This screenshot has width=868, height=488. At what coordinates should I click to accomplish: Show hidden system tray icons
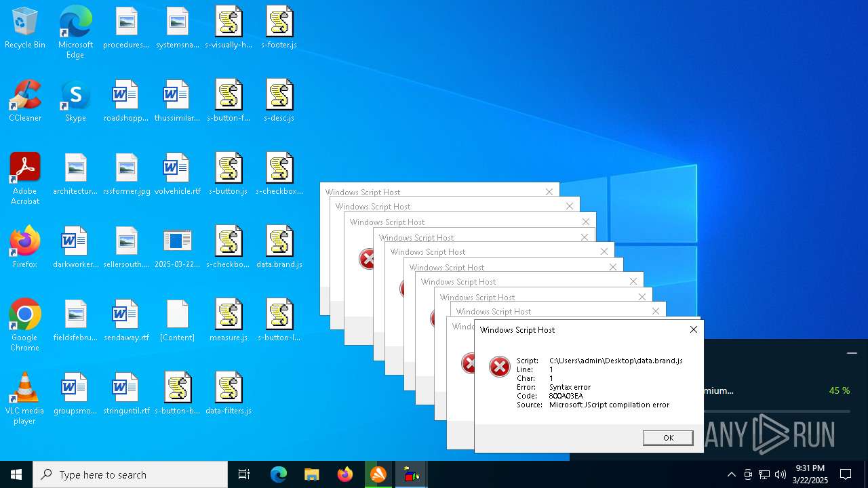[731, 474]
